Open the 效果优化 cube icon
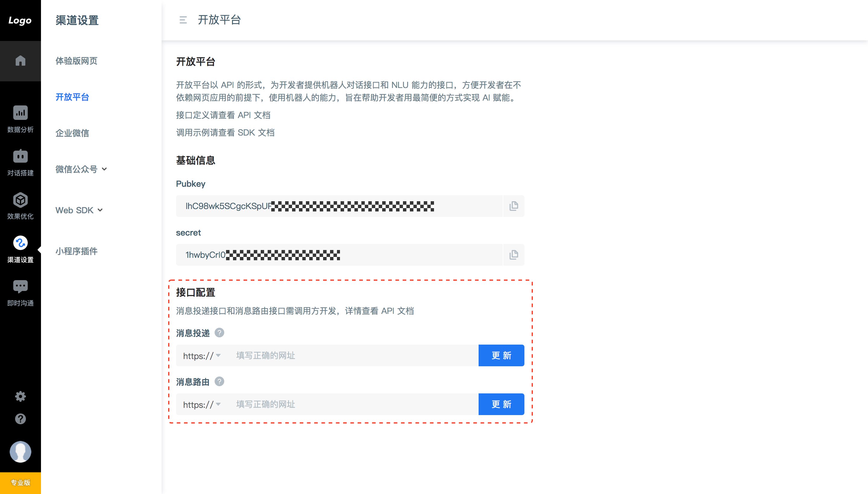The height and width of the screenshot is (494, 868). pos(20,200)
